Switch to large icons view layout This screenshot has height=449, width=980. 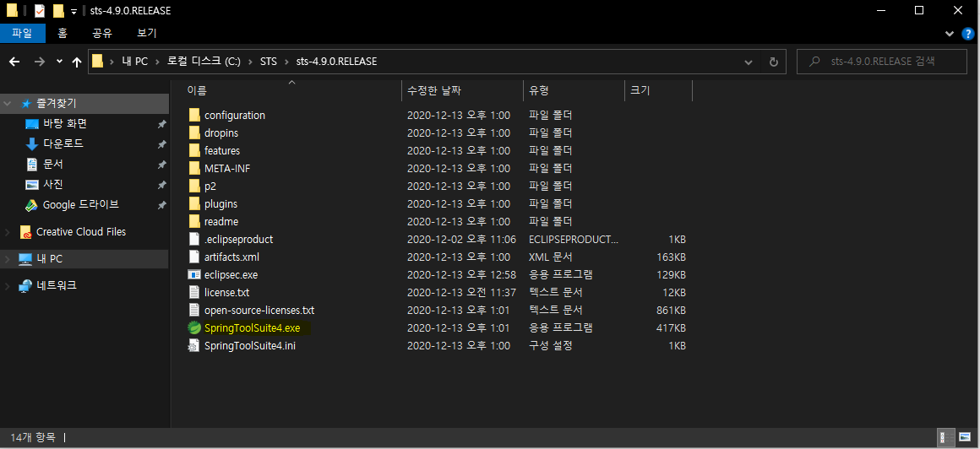[x=965, y=438]
